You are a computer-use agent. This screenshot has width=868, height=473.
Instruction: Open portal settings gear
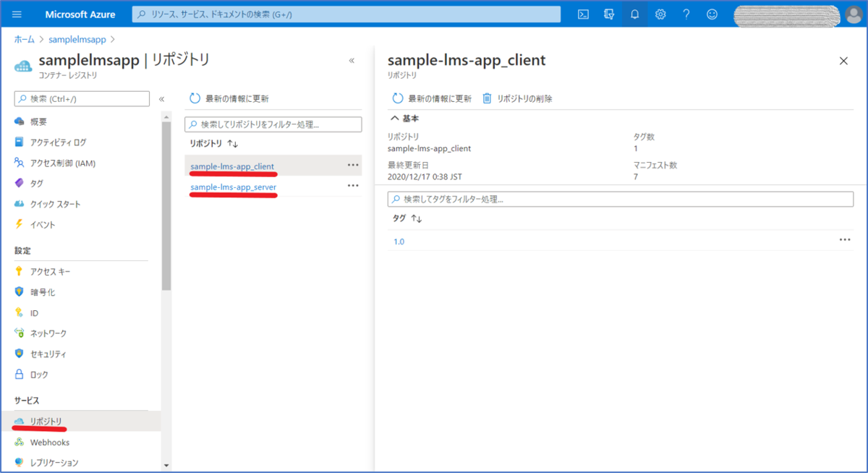660,14
